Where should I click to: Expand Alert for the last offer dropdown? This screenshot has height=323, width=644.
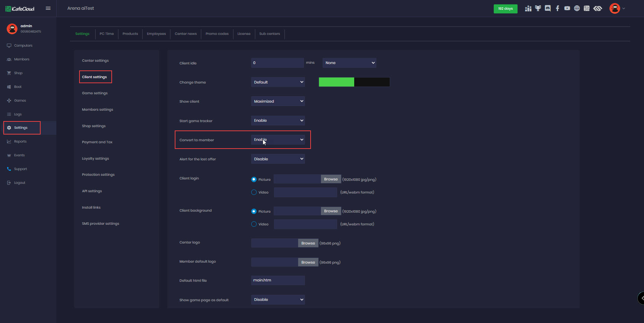pyautogui.click(x=278, y=159)
